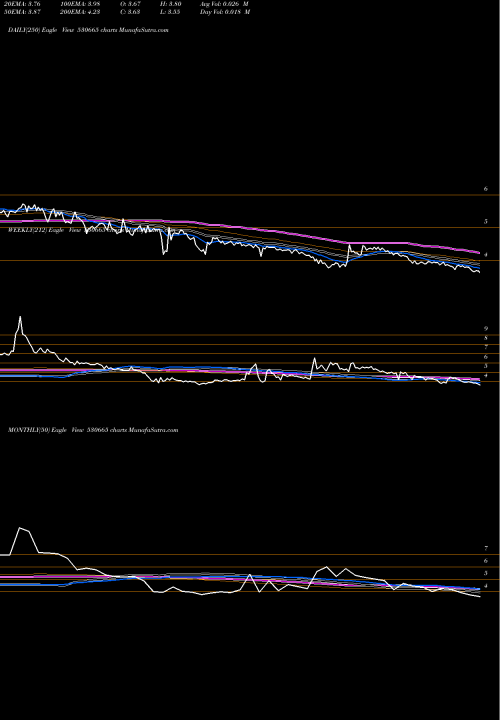Click daily chart axis label 6

(x=485, y=189)
